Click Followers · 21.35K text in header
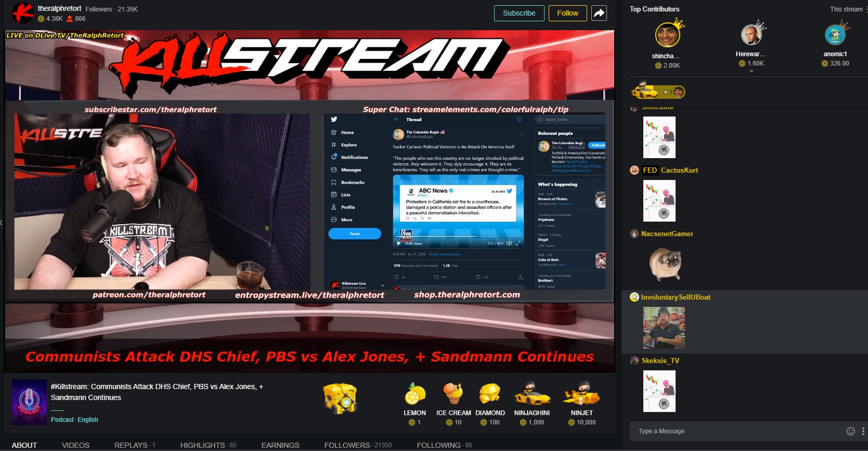Screen dimensions: 868x451 [x=111, y=9]
